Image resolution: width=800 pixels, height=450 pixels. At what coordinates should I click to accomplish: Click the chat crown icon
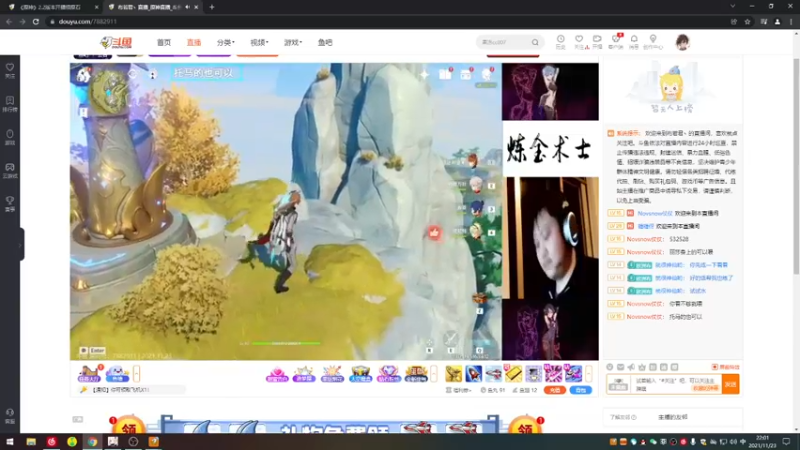[x=642, y=367]
